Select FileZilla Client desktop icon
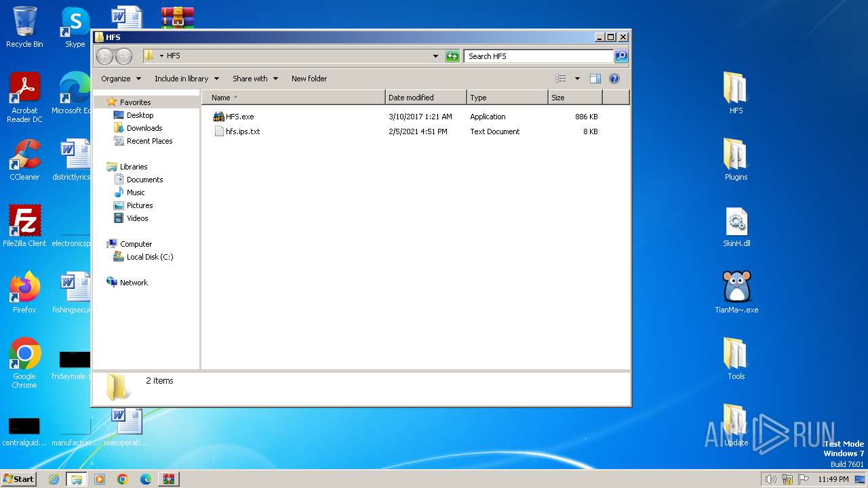Viewport: 868px width, 488px height. [x=24, y=226]
